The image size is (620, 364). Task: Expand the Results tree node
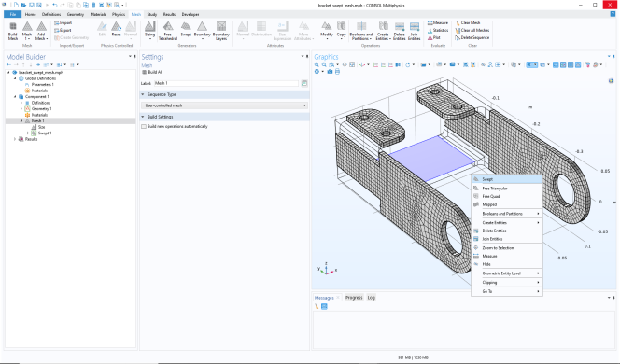[15, 139]
